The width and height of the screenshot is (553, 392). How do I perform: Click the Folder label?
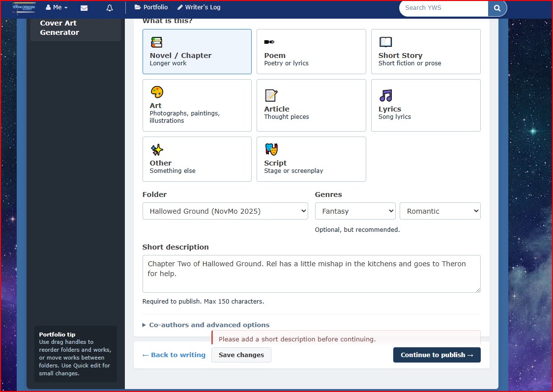coord(154,195)
